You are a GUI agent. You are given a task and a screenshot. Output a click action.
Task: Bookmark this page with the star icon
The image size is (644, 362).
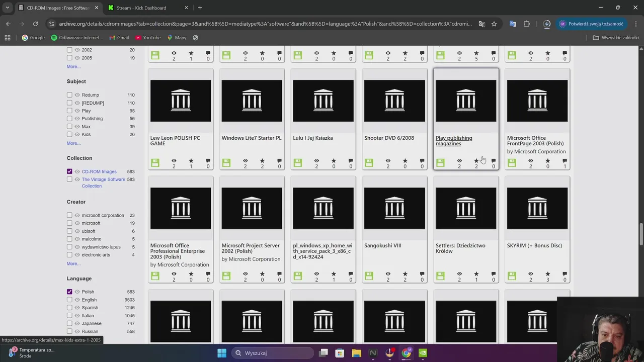click(494, 24)
